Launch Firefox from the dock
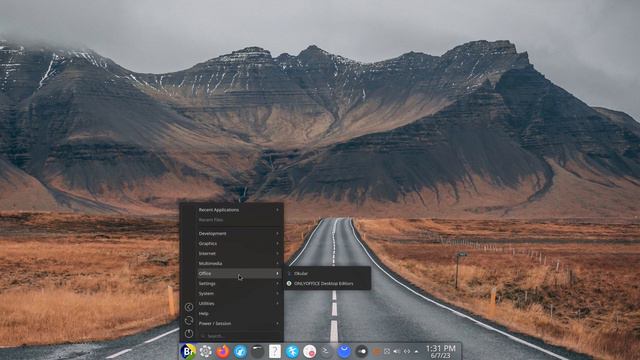This screenshot has width=640, height=360. point(222,351)
